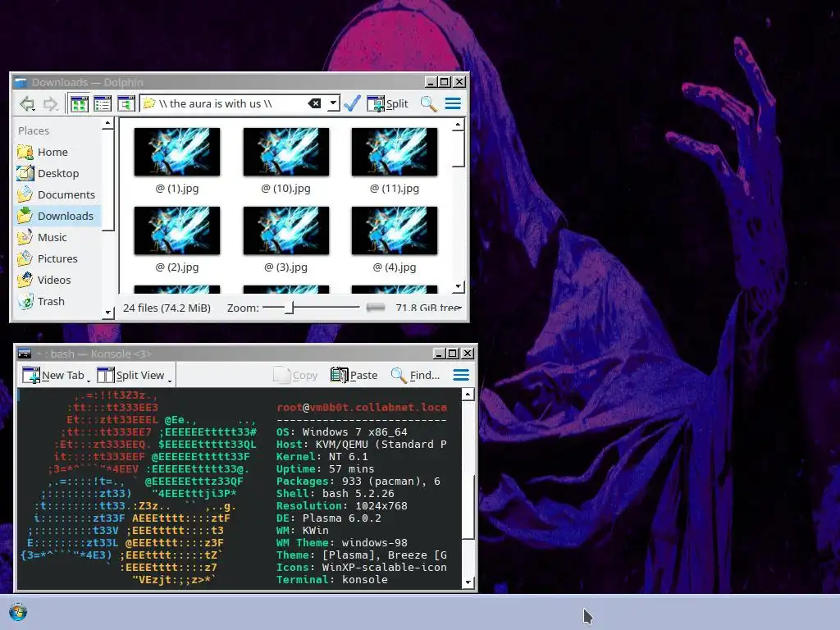Viewport: 840px width, 630px height.
Task: Click the Konsole title bar icon
Action: coord(24,354)
